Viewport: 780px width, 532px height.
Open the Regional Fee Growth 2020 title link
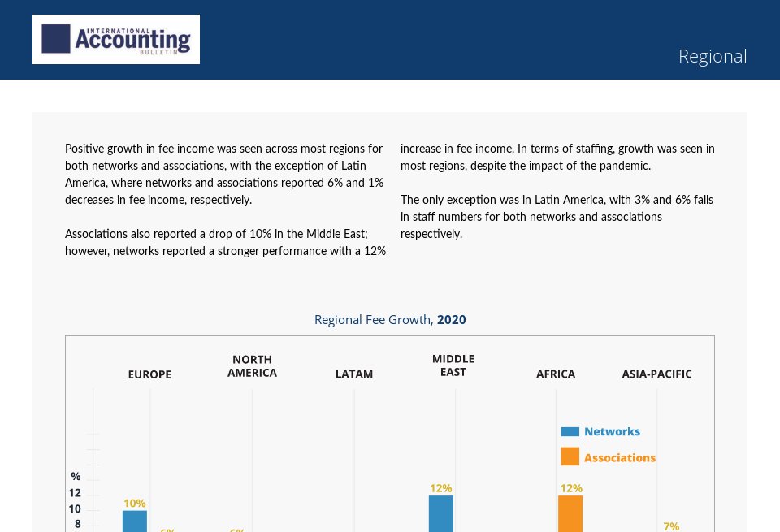(x=390, y=319)
